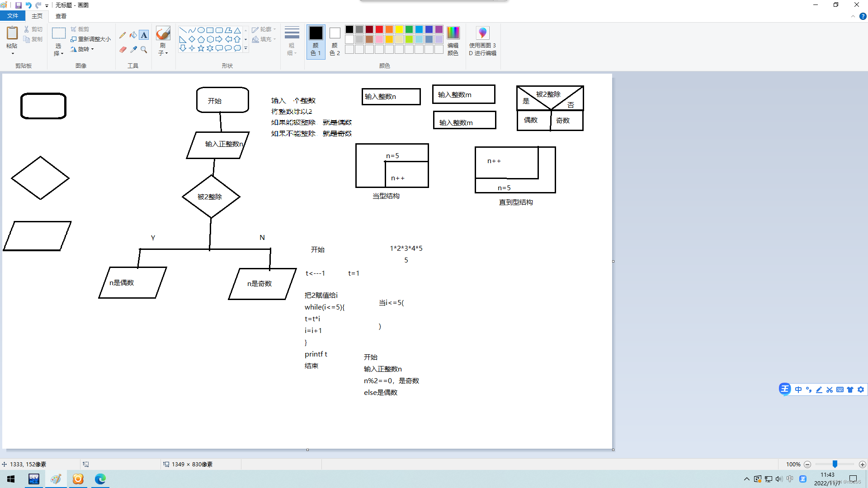Toggle the Text tool

tap(144, 35)
